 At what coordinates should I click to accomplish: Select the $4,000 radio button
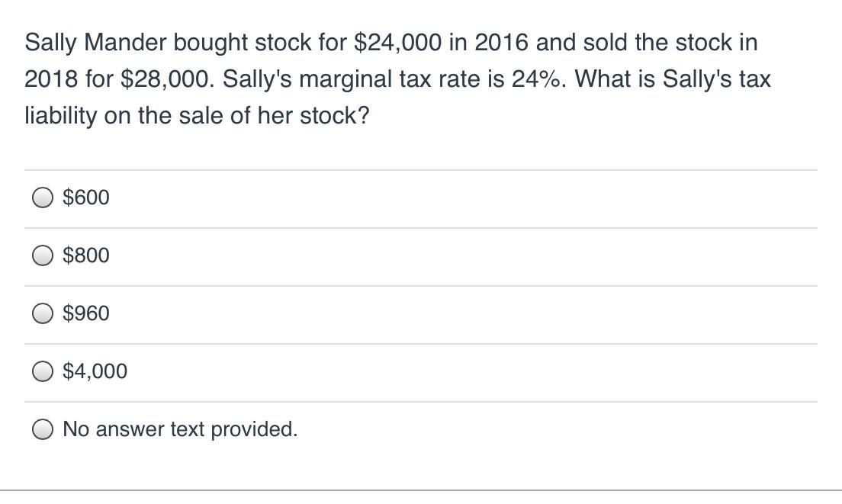pos(43,371)
